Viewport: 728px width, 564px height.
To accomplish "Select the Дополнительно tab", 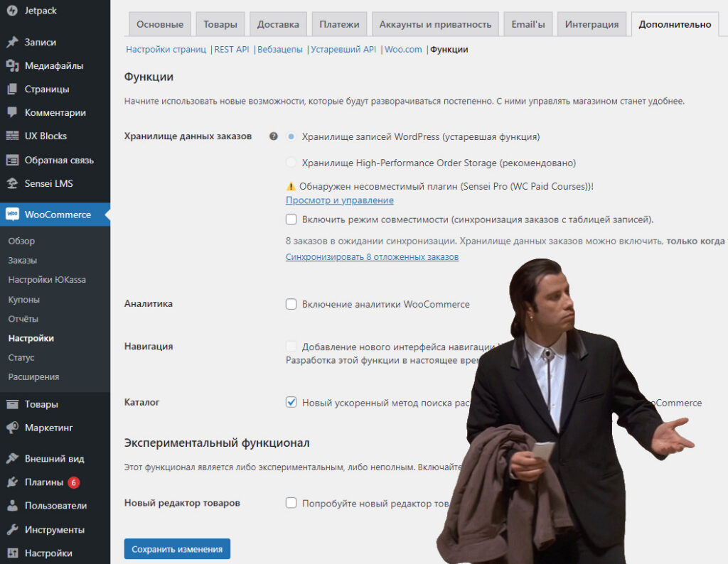I will [x=675, y=24].
